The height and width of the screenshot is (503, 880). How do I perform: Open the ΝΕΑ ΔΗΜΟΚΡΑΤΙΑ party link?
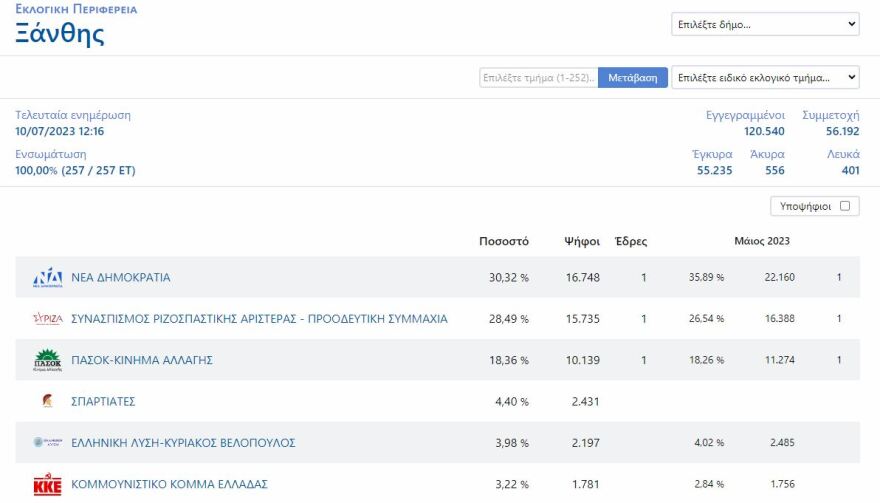[121, 277]
